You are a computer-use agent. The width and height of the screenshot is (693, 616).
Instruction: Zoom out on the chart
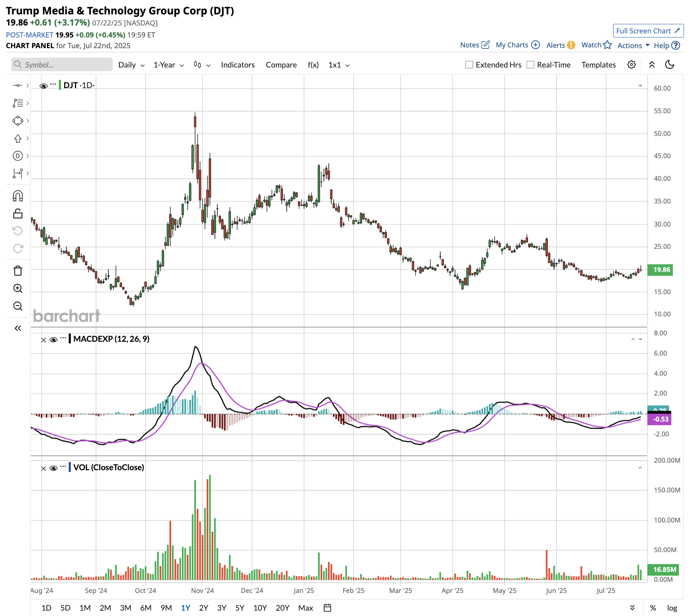point(18,306)
